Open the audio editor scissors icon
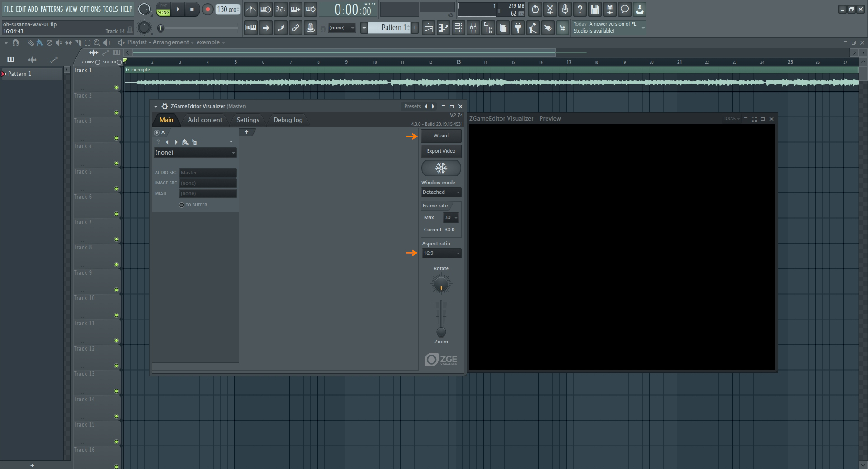The width and height of the screenshot is (868, 469). coord(550,9)
